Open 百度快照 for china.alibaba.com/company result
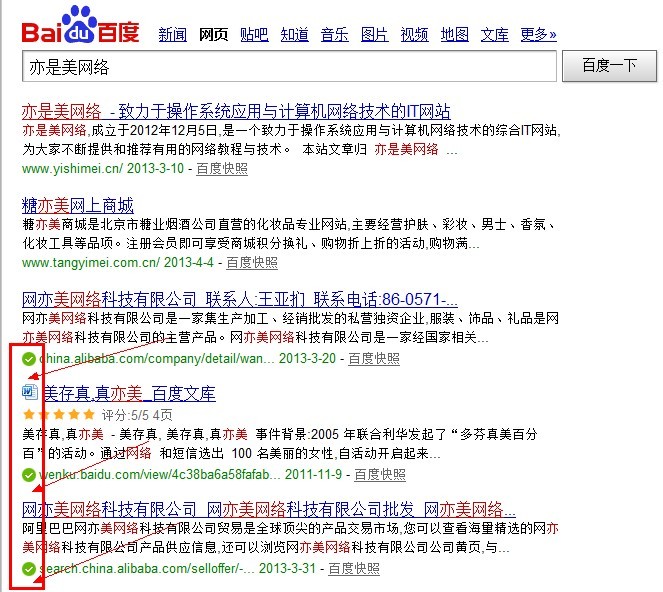This screenshot has width=663, height=592. tap(374, 359)
